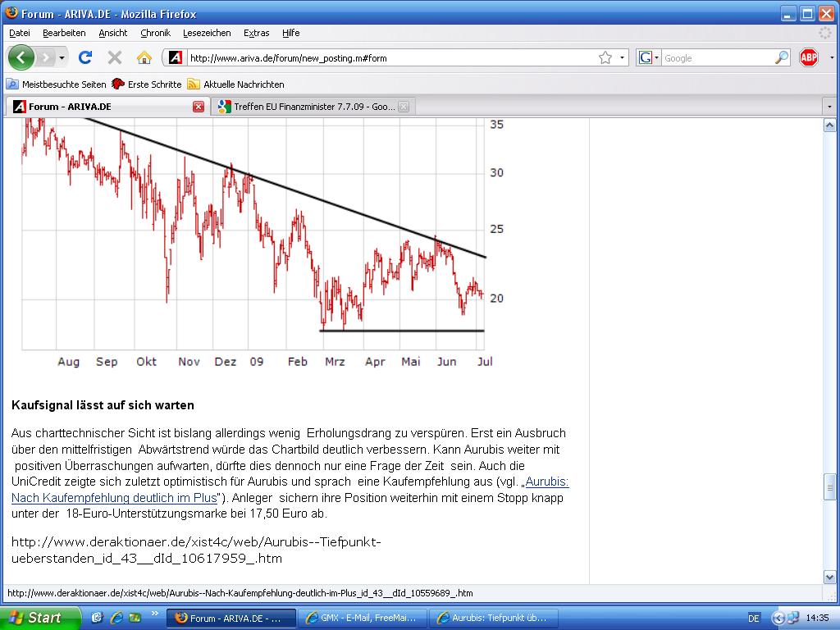Open the back/forward history dropdown arrow
This screenshot has height=630, width=840.
click(62, 57)
